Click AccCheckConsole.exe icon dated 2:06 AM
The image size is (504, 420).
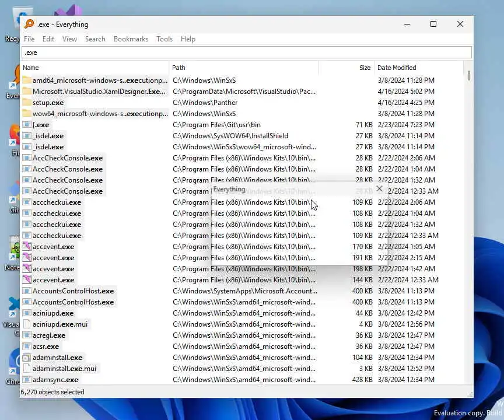click(27, 157)
